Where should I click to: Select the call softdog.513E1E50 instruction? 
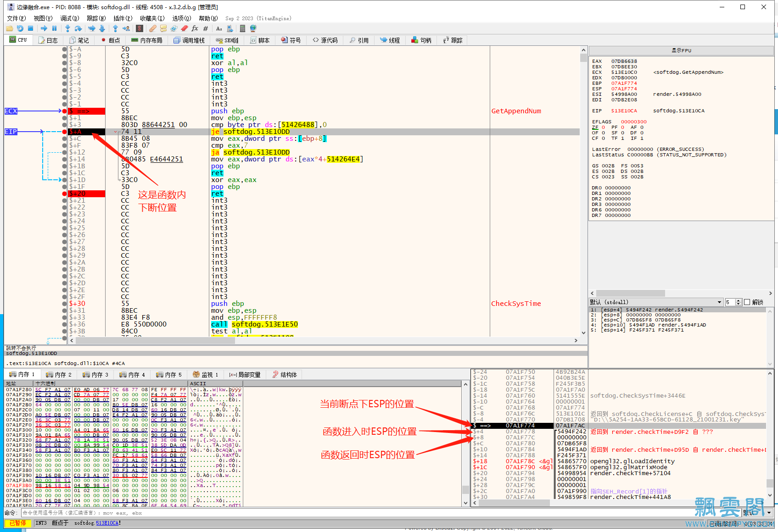[254, 324]
